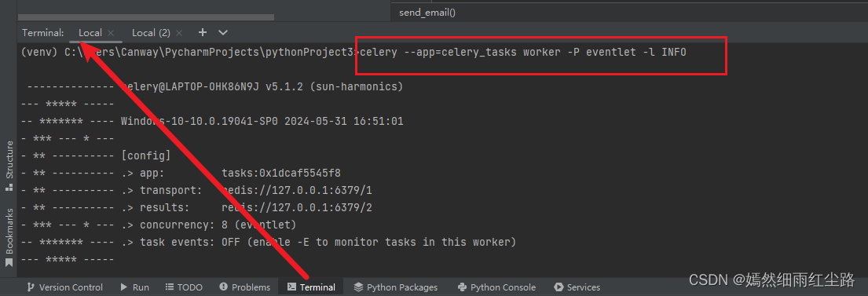Open a new terminal session with plus icon
The width and height of the screenshot is (868, 296).
coord(203,33)
